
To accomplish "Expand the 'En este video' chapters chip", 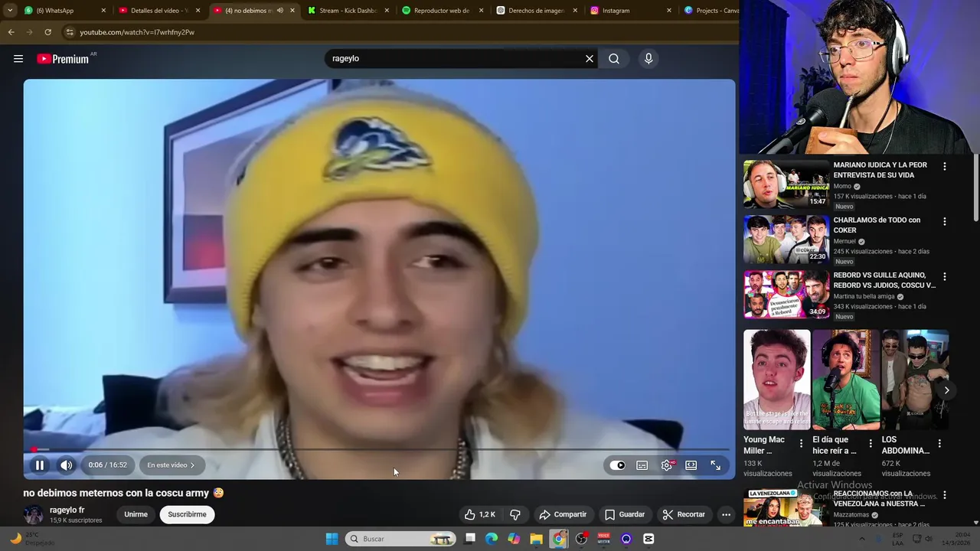I will [171, 465].
